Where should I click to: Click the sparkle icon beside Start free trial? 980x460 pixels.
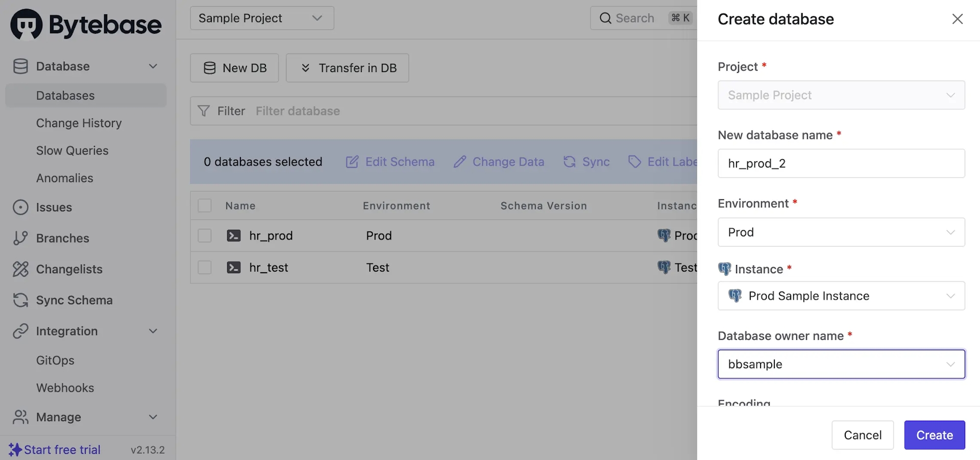pos(15,450)
